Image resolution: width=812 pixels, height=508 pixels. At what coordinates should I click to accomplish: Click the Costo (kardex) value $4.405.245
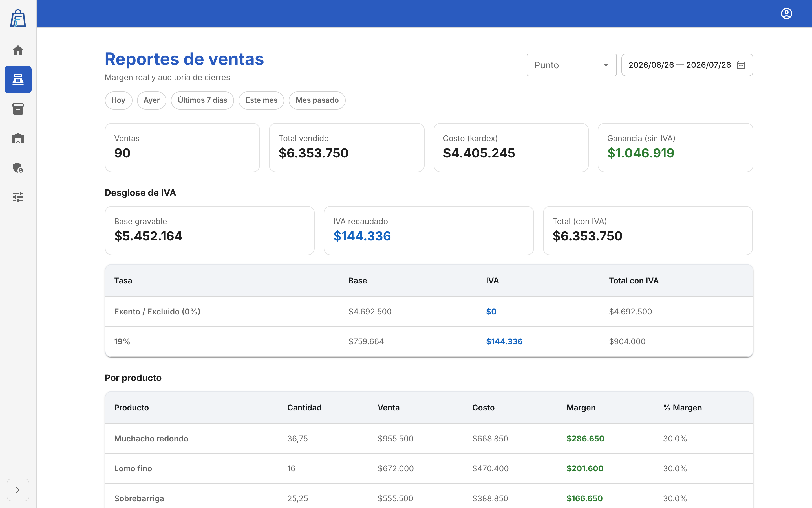479,153
